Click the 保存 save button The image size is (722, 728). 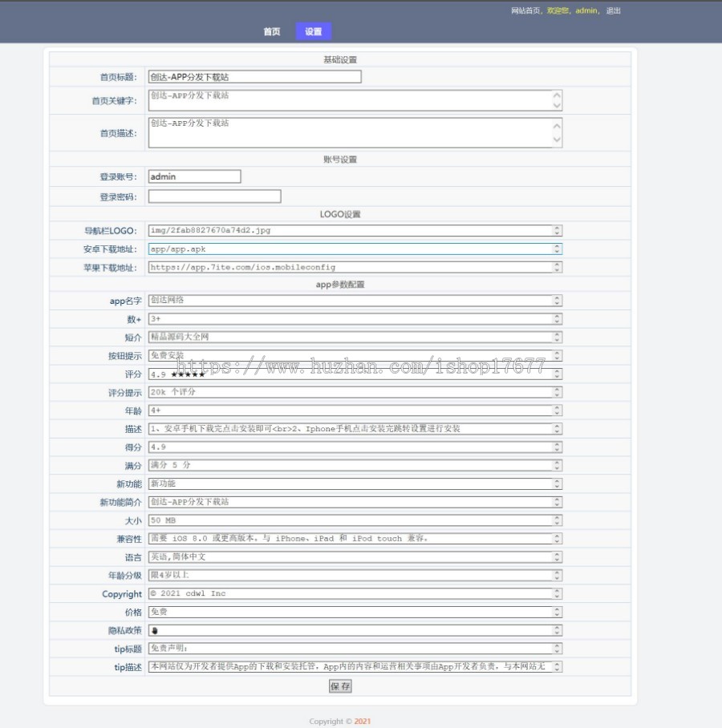point(340,686)
